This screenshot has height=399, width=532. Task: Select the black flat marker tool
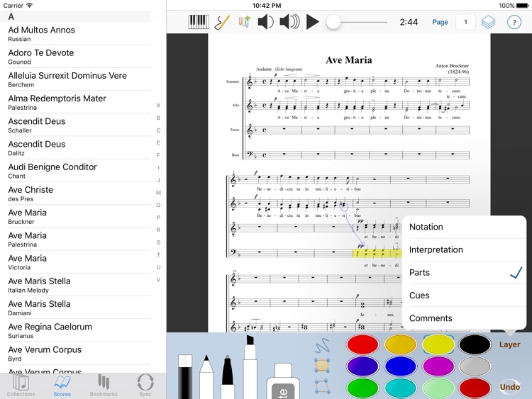click(185, 376)
